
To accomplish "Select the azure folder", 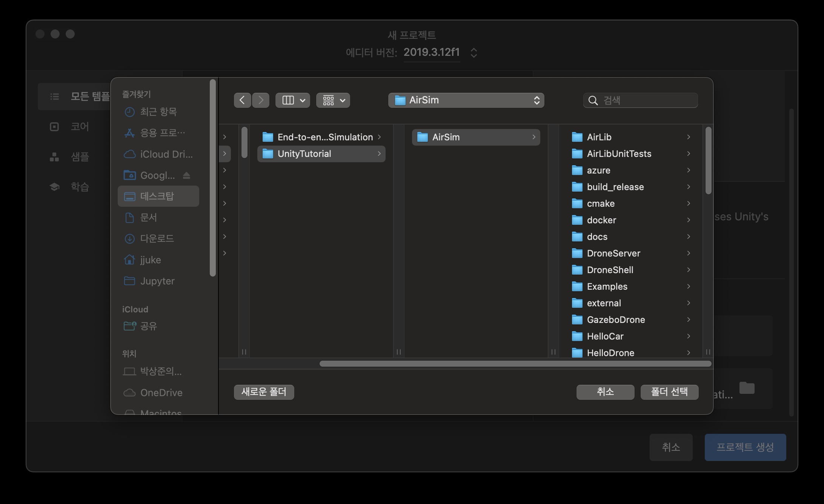I will [631, 171].
